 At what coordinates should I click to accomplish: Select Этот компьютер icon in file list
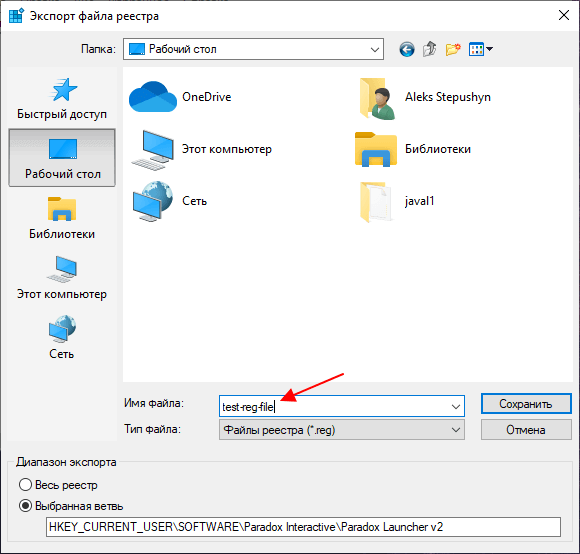pos(153,150)
